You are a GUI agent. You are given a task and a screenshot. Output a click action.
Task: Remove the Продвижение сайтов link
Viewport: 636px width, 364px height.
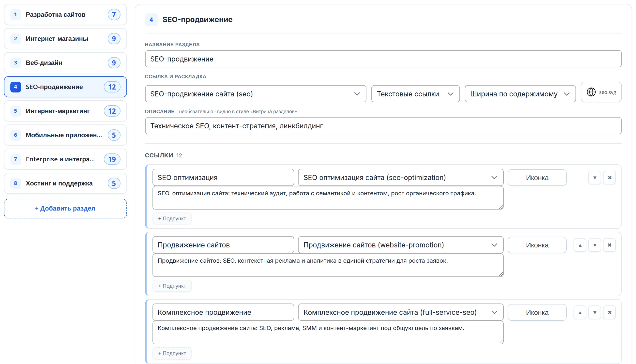tap(609, 245)
